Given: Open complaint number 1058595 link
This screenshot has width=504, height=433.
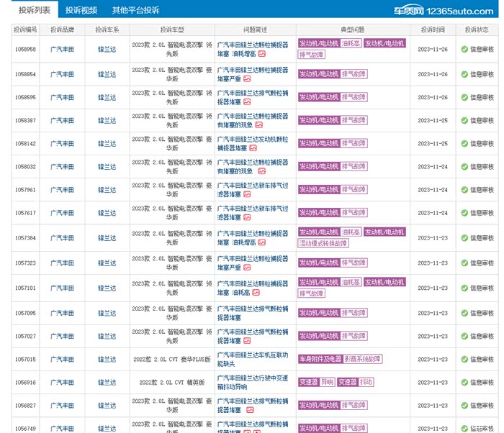Looking at the screenshot, I should [x=25, y=98].
